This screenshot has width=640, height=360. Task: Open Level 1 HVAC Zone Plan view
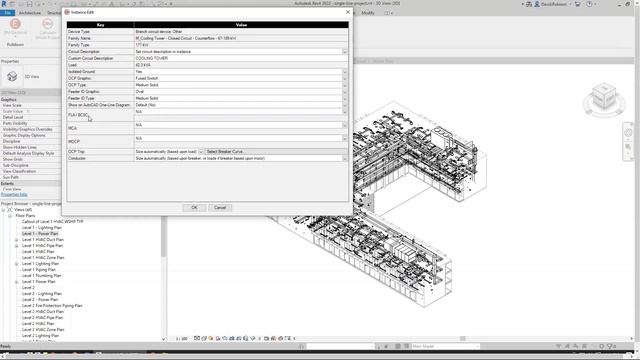[43, 258]
